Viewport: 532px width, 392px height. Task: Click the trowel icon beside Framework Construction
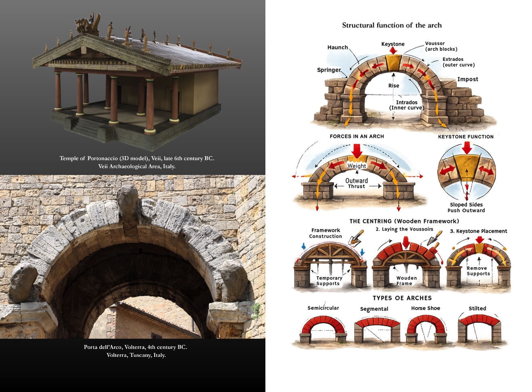pos(355,238)
